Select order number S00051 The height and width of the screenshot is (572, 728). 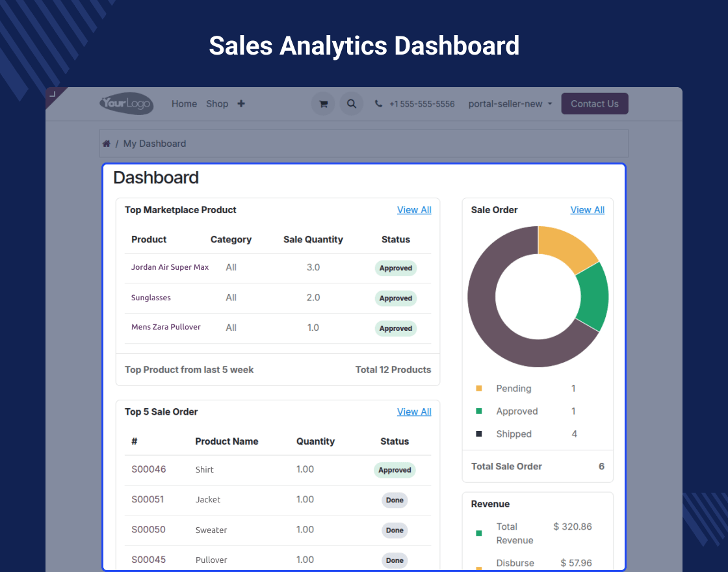pyautogui.click(x=148, y=499)
